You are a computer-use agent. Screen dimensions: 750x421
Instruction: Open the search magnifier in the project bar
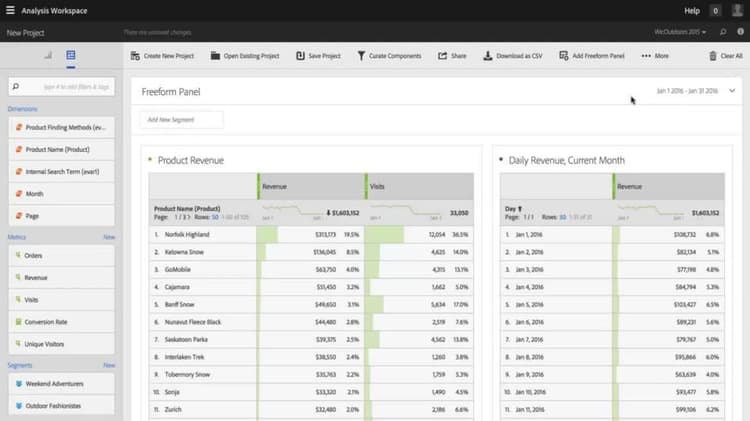point(723,32)
